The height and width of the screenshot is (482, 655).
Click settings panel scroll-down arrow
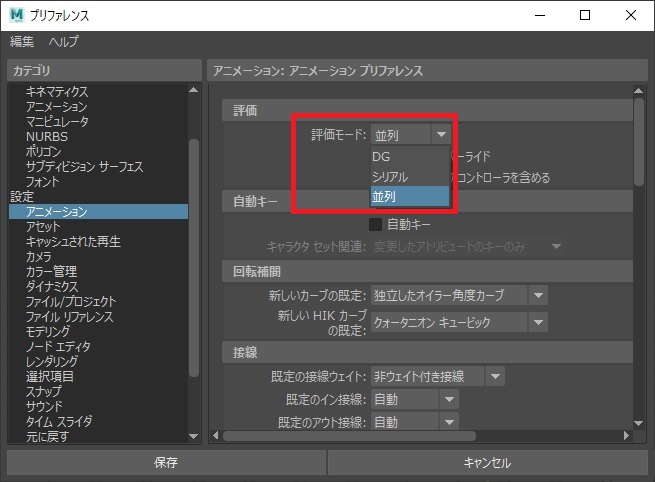tap(638, 423)
